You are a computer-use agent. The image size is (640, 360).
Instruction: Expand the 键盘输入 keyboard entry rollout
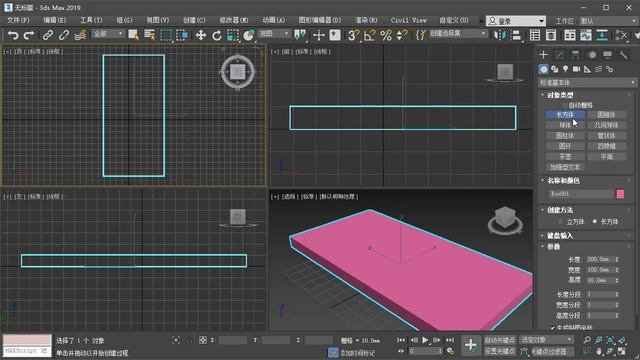(560, 236)
